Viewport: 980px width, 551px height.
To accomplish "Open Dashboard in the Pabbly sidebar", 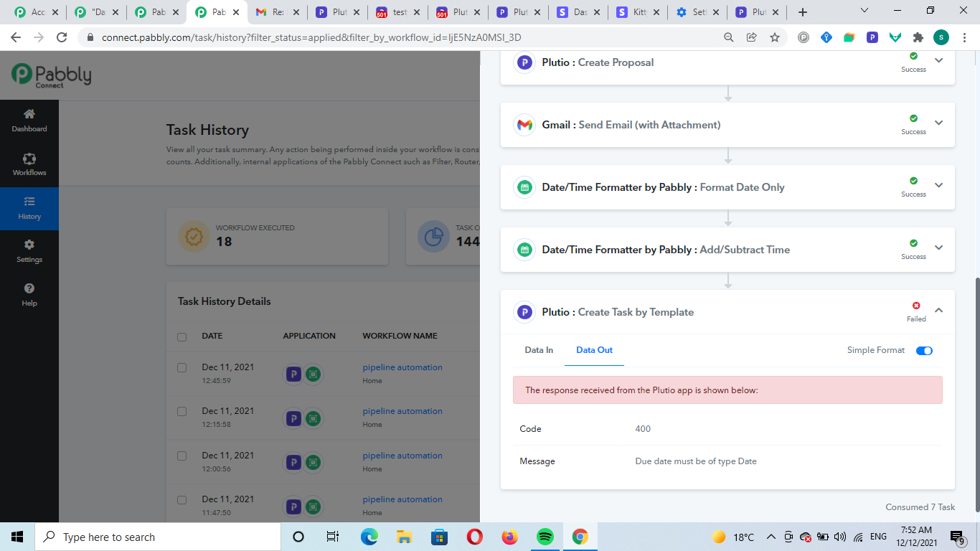I will (x=29, y=121).
